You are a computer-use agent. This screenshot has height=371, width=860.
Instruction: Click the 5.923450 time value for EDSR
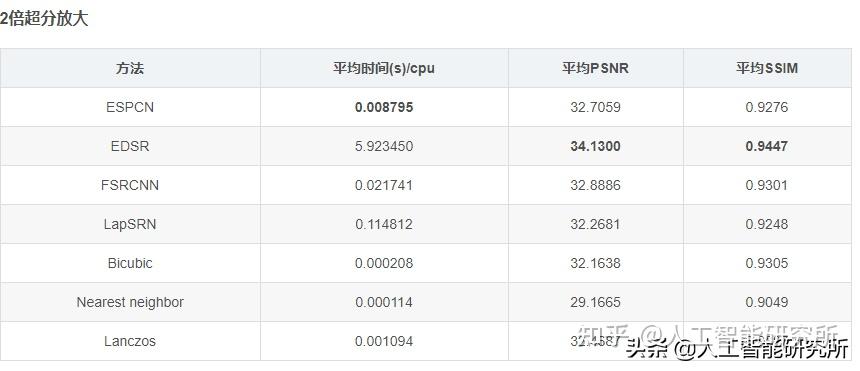coord(384,147)
